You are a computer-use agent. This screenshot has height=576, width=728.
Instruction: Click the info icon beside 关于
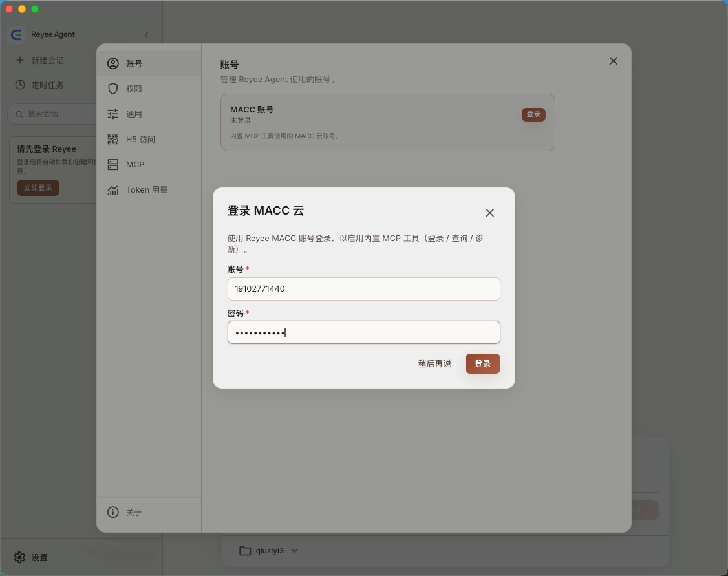point(113,512)
